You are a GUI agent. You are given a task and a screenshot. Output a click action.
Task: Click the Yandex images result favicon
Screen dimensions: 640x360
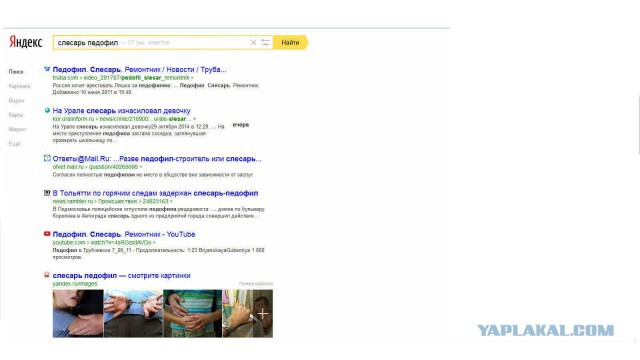pyautogui.click(x=47, y=275)
